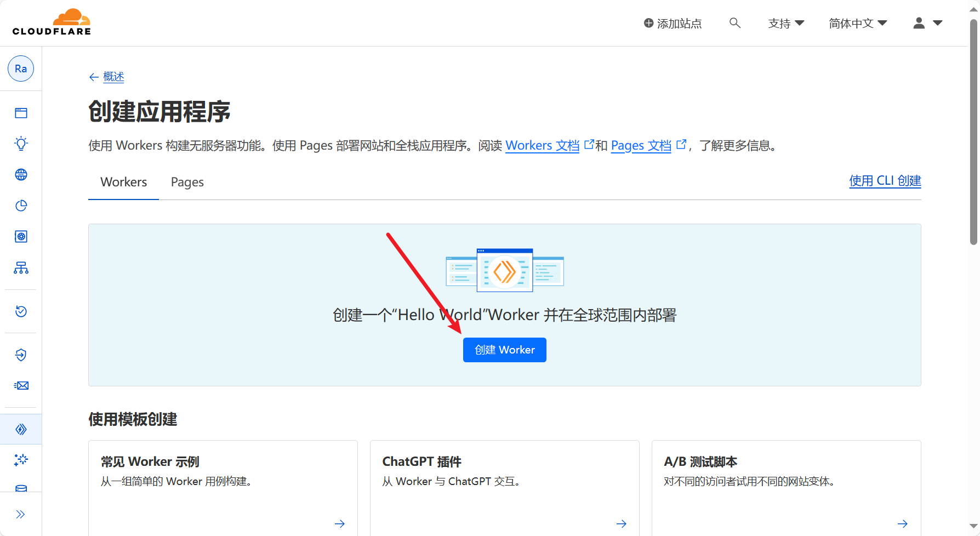Click the magnifying glass search icon
This screenshot has height=536, width=980.
735,23
